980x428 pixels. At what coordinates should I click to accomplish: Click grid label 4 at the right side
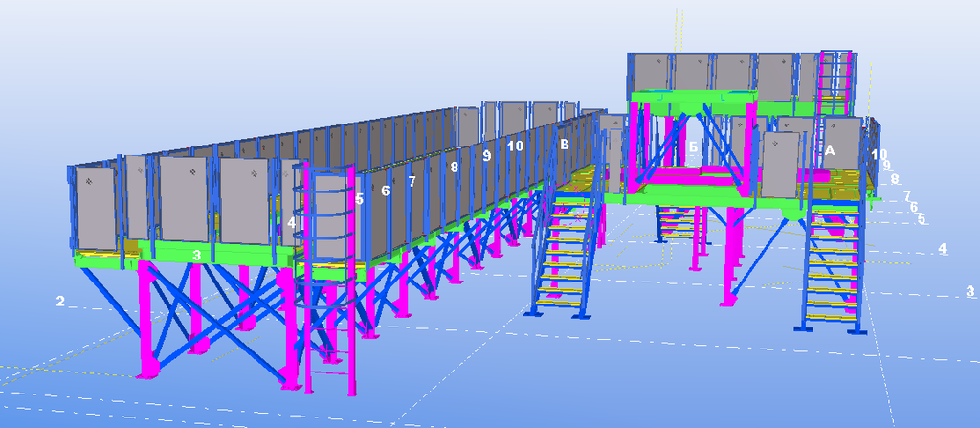pos(942,249)
